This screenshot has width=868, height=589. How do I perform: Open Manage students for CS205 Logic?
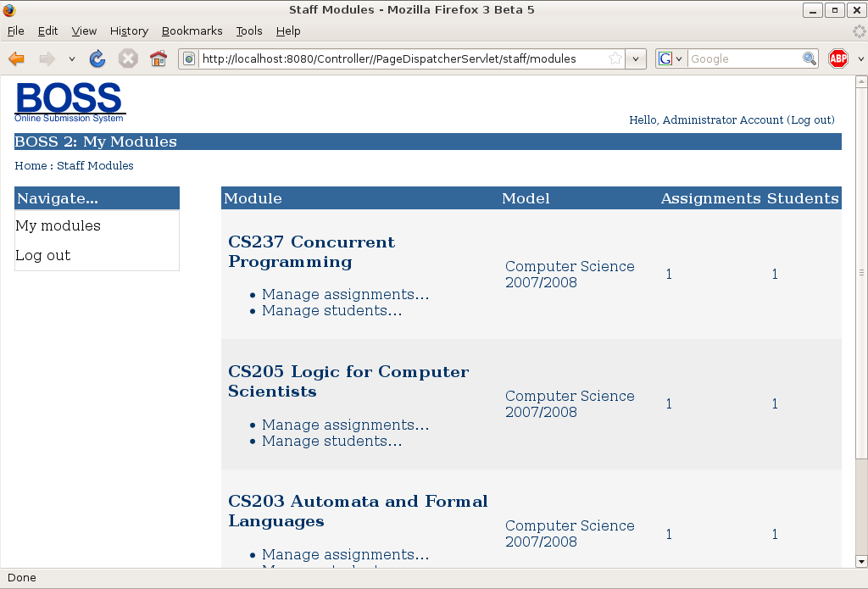click(331, 441)
